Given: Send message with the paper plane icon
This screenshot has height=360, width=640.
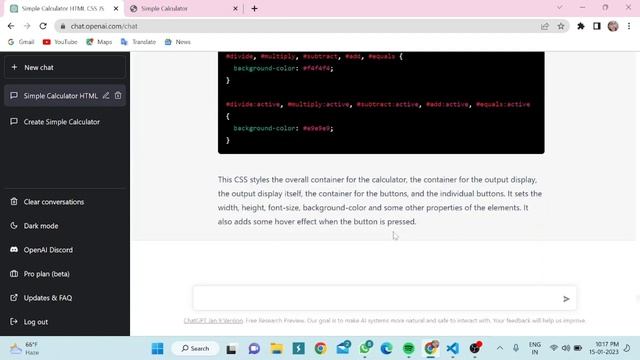Looking at the screenshot, I should click(x=566, y=299).
